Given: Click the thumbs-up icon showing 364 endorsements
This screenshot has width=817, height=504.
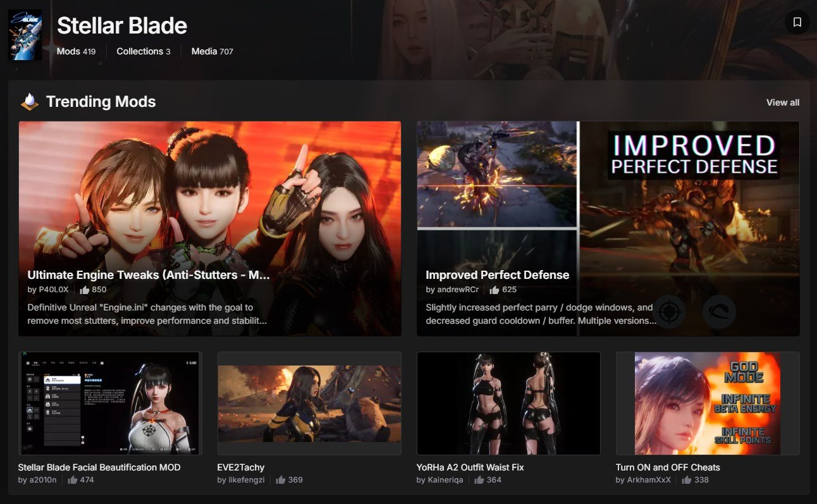Looking at the screenshot, I should (x=479, y=480).
